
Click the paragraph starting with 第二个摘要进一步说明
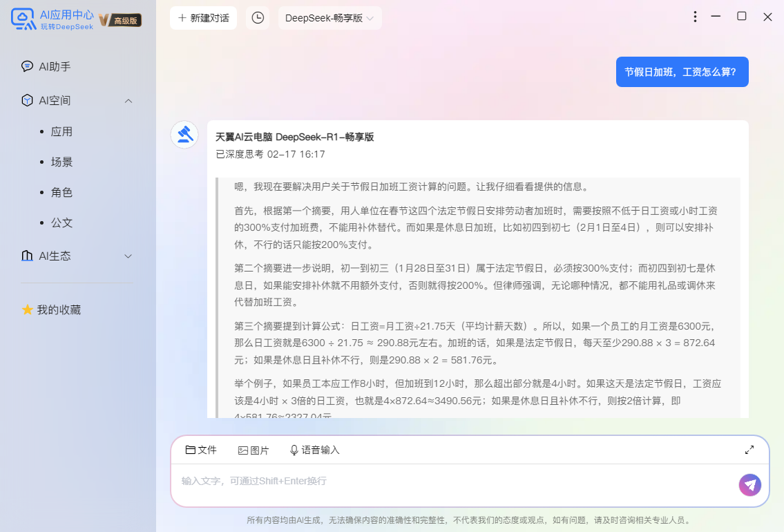pyautogui.click(x=475, y=285)
